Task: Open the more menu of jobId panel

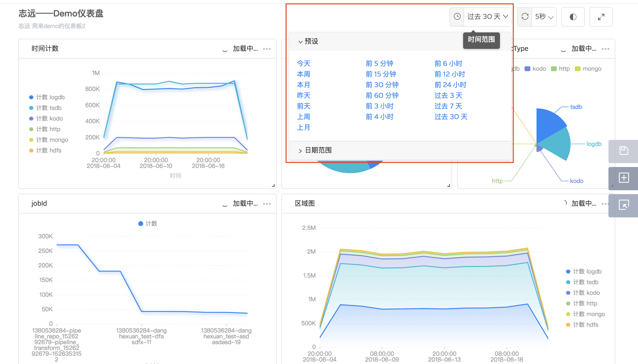Action: tap(267, 204)
